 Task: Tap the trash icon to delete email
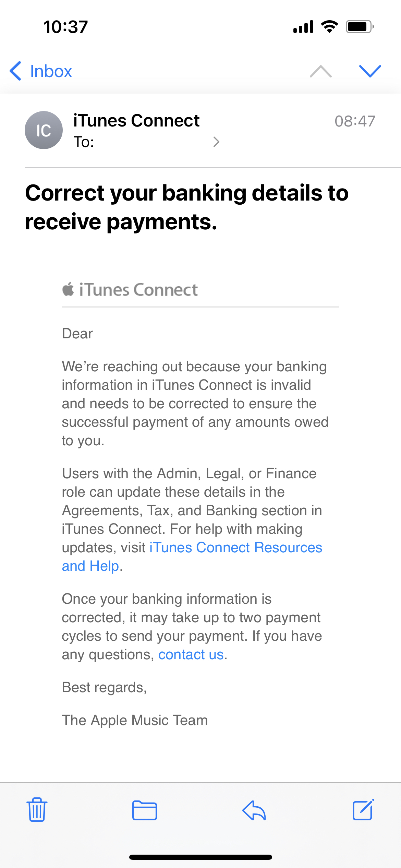(37, 810)
